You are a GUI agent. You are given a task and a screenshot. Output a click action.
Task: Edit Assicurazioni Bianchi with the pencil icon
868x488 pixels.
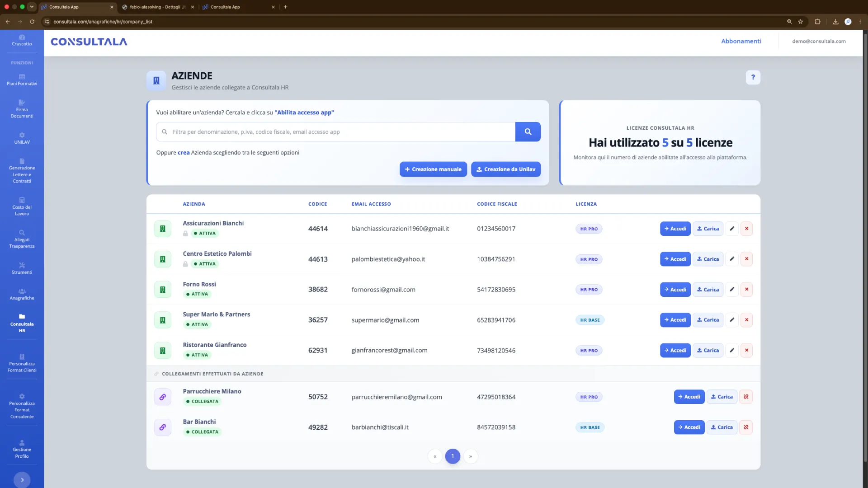click(x=732, y=229)
